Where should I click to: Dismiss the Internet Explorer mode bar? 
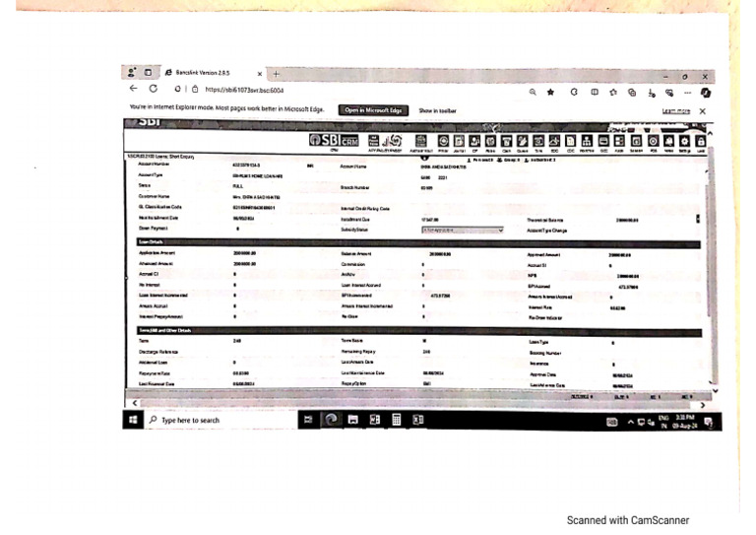(x=703, y=111)
